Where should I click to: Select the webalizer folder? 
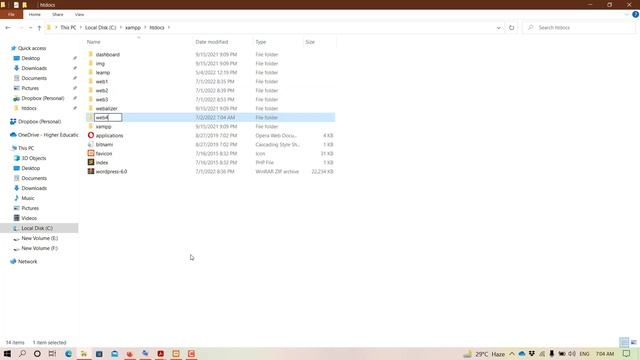pos(106,109)
